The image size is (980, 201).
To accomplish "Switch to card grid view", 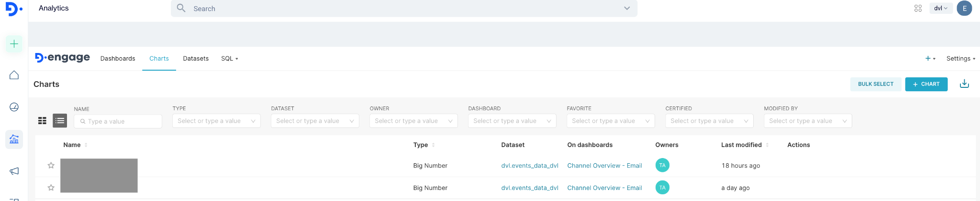I will coord(42,121).
